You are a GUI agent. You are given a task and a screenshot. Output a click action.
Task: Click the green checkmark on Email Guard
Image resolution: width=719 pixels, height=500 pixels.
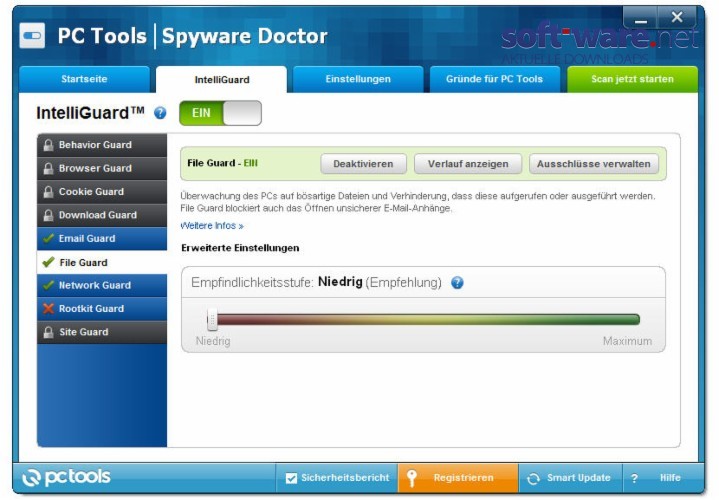48,239
